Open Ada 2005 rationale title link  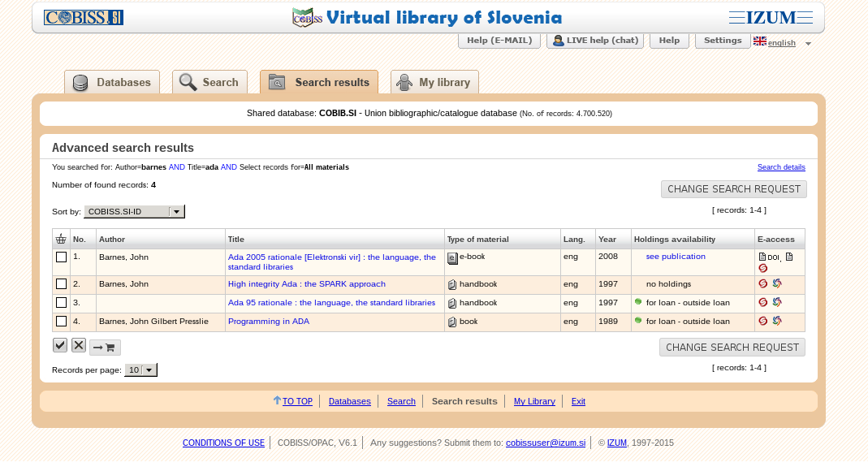[x=331, y=261]
